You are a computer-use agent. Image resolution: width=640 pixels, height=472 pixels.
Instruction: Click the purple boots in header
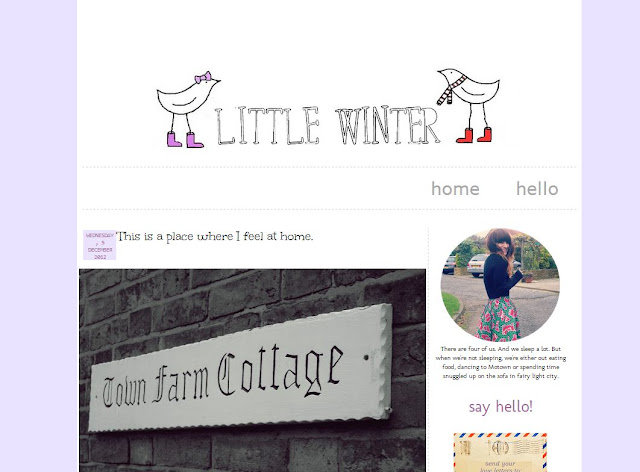coord(184,139)
